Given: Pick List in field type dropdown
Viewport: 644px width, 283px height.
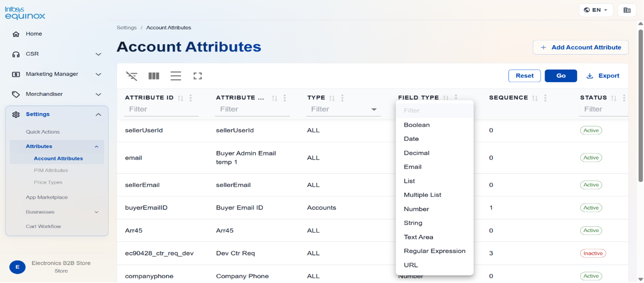Looking at the screenshot, I should [x=435, y=181].
